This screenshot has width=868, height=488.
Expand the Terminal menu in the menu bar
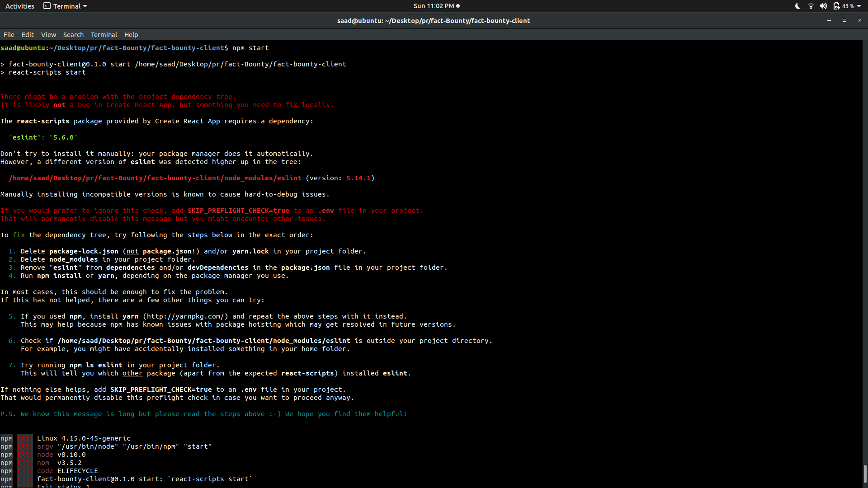pyautogui.click(x=104, y=34)
